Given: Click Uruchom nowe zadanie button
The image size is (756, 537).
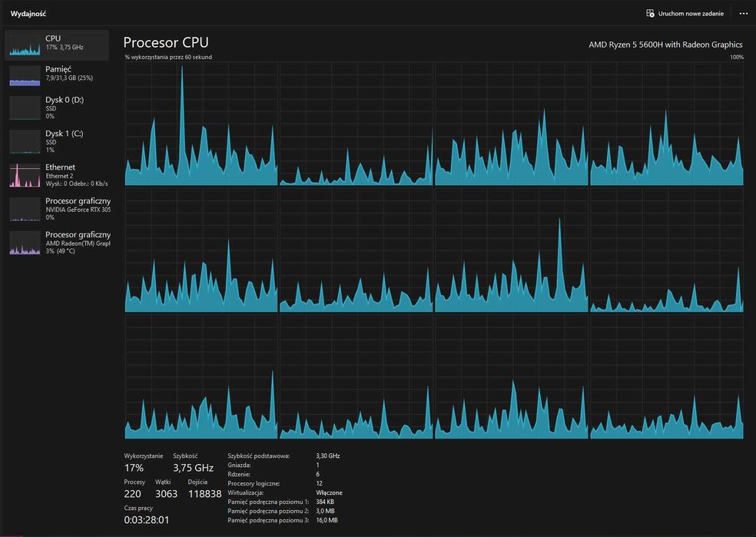Looking at the screenshot, I should [685, 14].
